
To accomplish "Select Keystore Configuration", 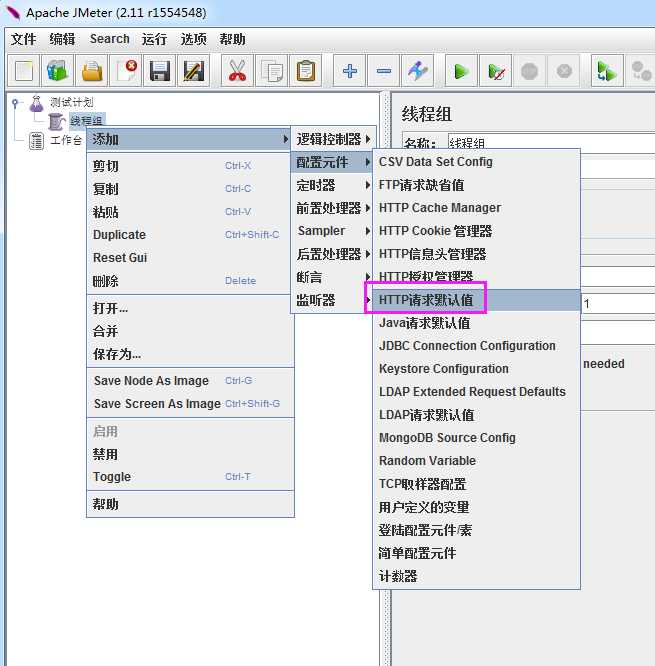I will click(476, 369).
